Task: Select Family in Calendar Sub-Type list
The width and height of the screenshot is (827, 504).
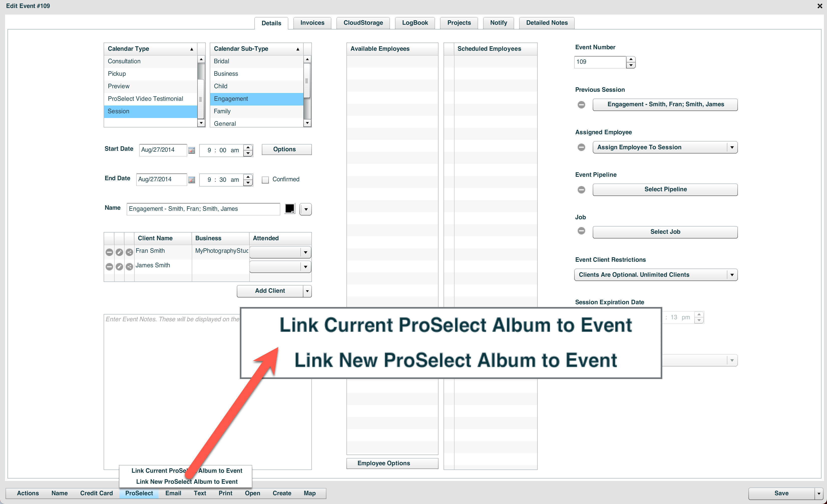Action: pyautogui.click(x=222, y=111)
